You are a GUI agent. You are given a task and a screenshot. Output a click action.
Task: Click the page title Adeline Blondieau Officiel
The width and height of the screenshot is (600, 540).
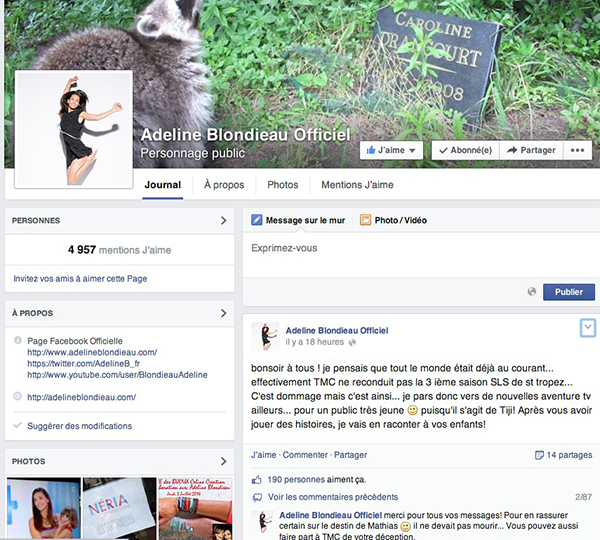pos(245,135)
